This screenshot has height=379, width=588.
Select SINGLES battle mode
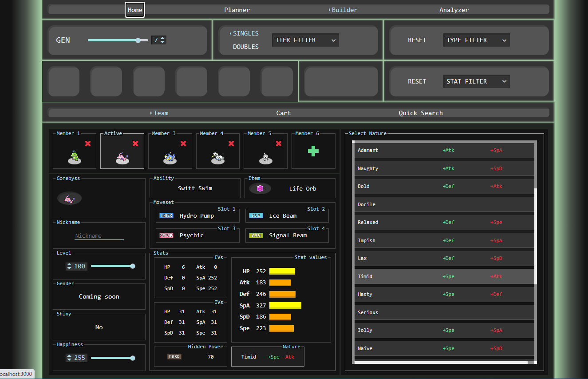pos(246,33)
